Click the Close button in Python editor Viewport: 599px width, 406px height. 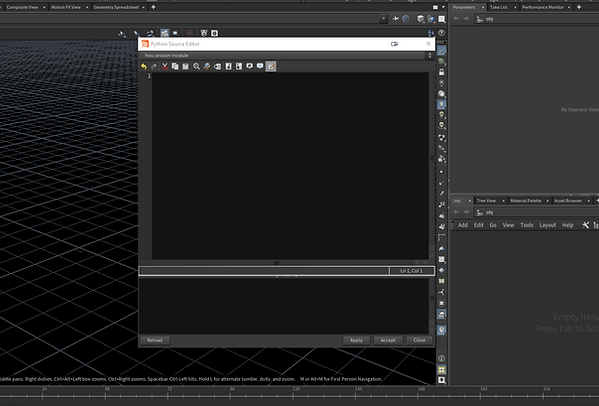click(419, 340)
